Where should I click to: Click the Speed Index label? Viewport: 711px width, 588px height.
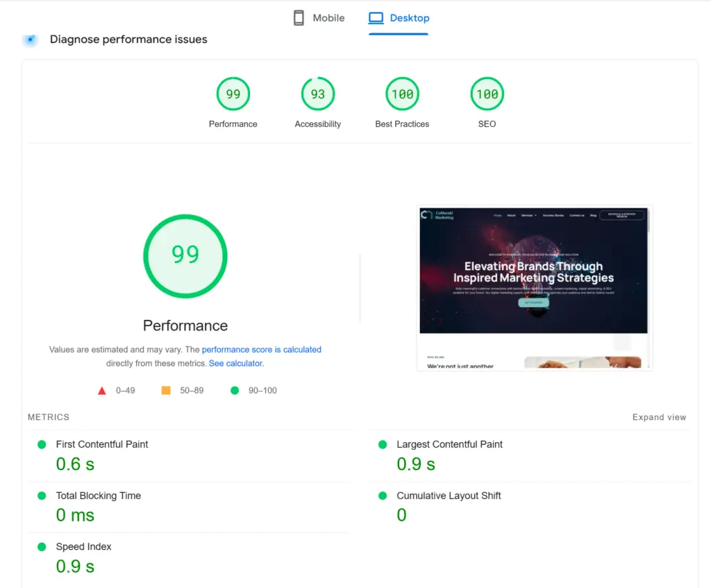coord(83,547)
